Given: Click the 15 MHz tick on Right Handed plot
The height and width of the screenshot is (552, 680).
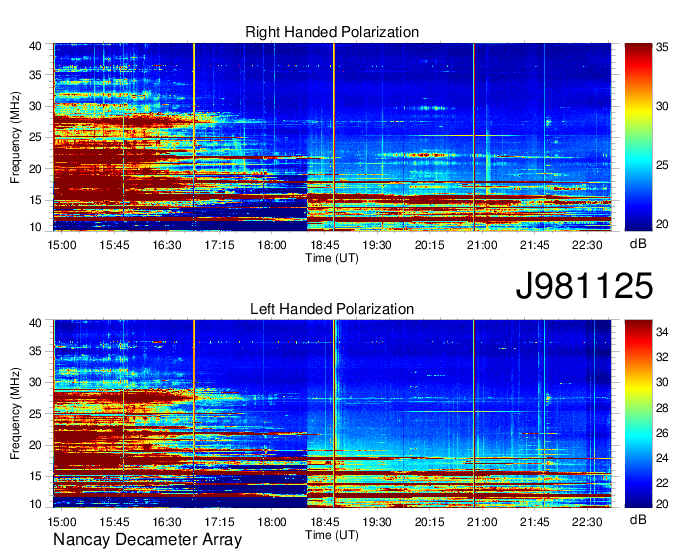Looking at the screenshot, I should click(x=35, y=200).
